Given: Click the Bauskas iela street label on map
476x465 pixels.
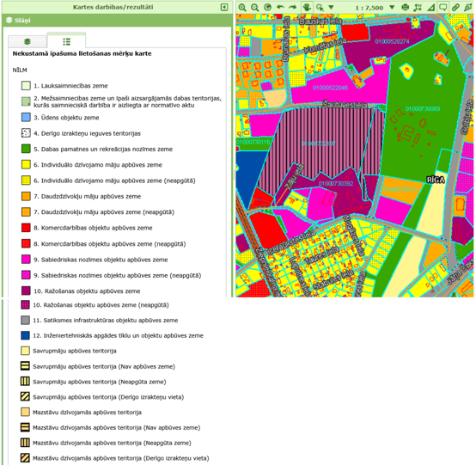Looking at the screenshot, I should (x=320, y=21).
